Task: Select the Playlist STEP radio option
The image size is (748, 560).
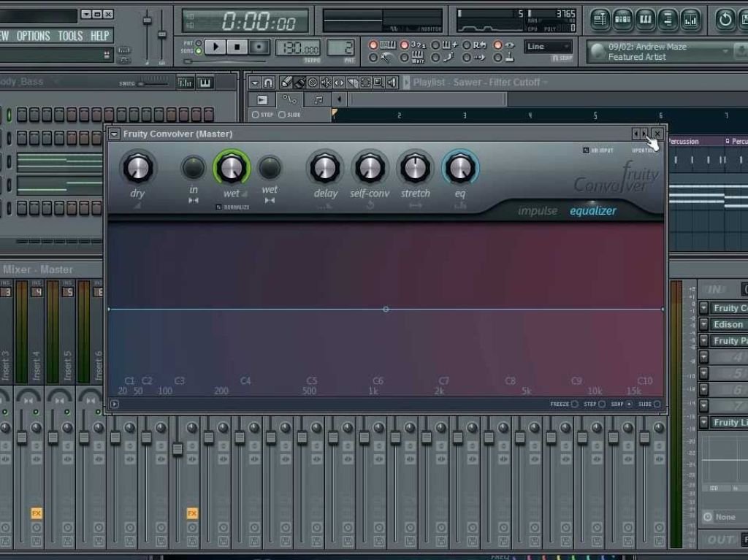Action: click(x=255, y=115)
